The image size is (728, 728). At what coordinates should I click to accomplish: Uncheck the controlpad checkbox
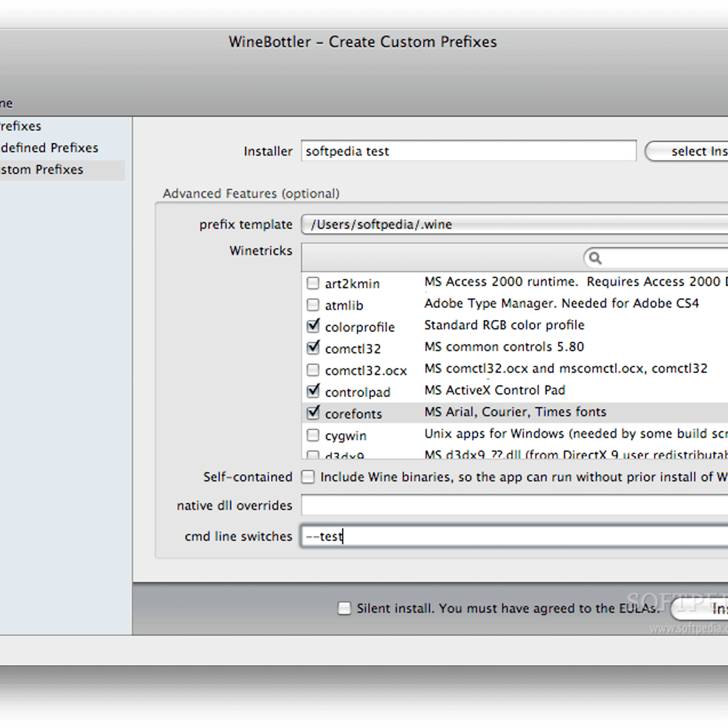(x=313, y=391)
